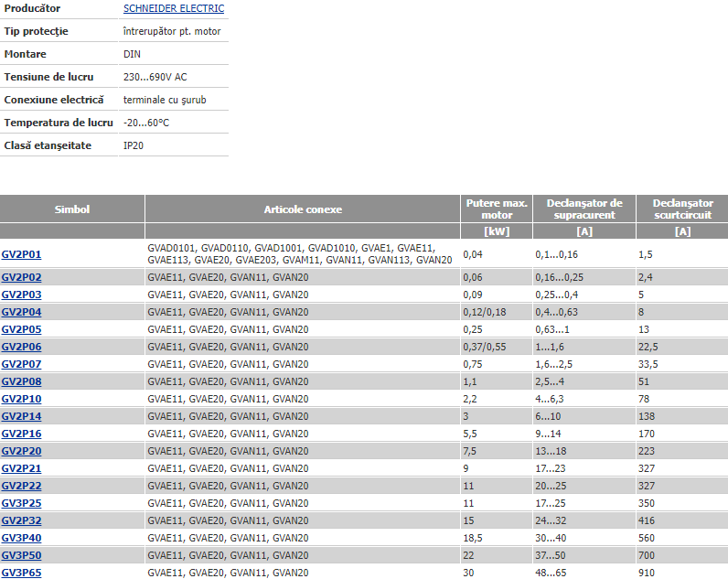728x579 pixels.
Task: Select the 'întrerupător pt. motor' value
Action: 172,31
